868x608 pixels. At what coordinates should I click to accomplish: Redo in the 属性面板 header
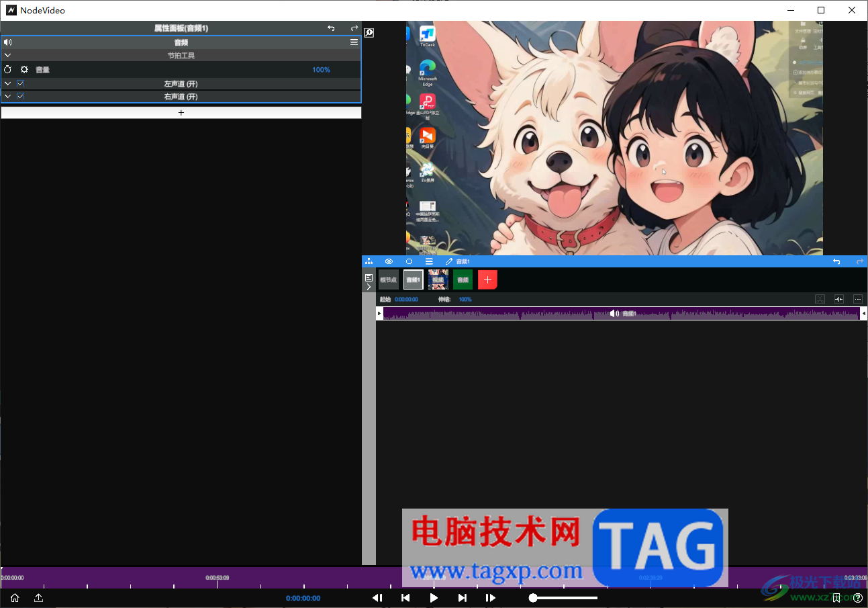(354, 28)
